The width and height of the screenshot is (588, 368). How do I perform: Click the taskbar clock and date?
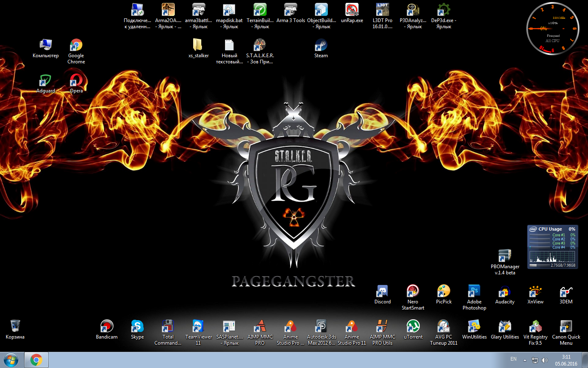click(x=566, y=360)
